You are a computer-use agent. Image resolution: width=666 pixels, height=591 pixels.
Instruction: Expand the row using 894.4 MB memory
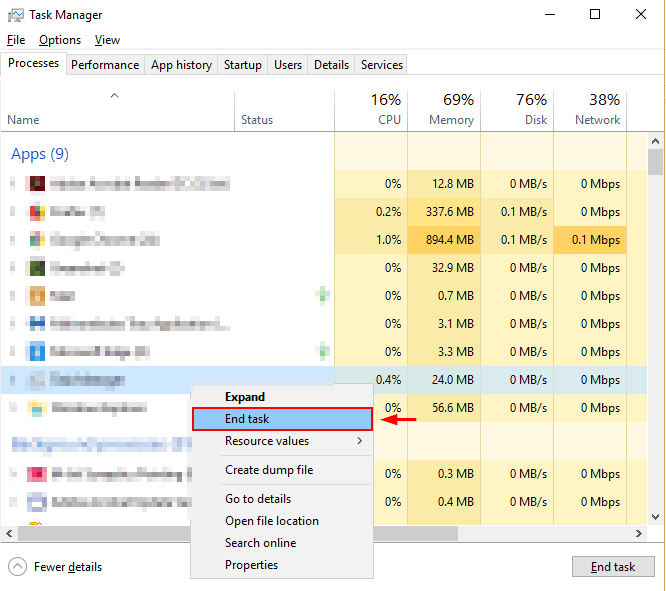[13, 240]
